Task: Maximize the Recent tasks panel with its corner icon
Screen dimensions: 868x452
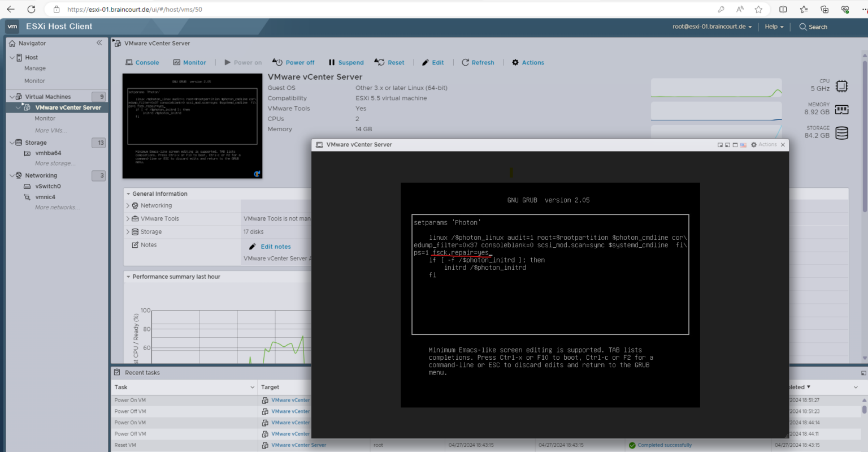Action: pos(863,373)
